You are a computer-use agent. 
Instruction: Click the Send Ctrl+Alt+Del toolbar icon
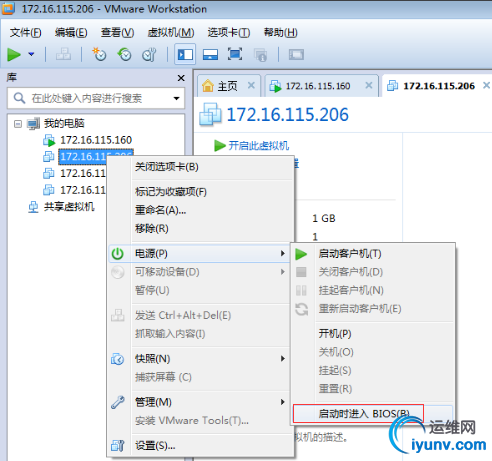63,54
